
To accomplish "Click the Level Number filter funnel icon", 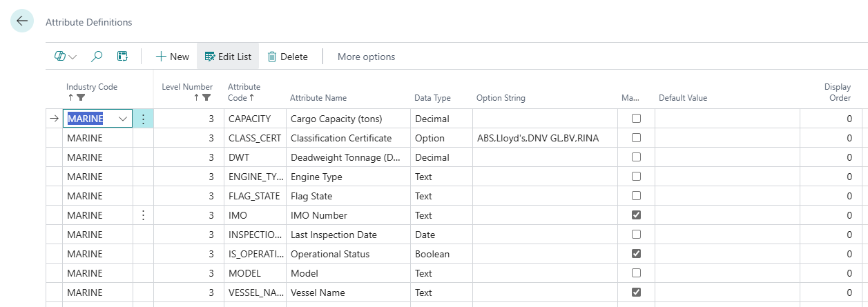I will click(x=206, y=98).
